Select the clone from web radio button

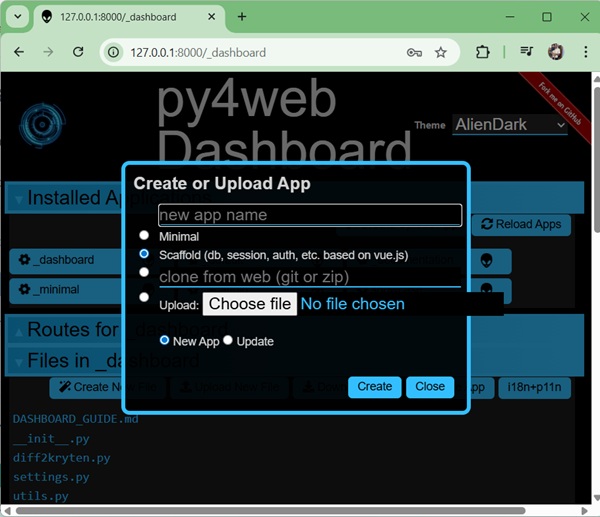tap(144, 272)
